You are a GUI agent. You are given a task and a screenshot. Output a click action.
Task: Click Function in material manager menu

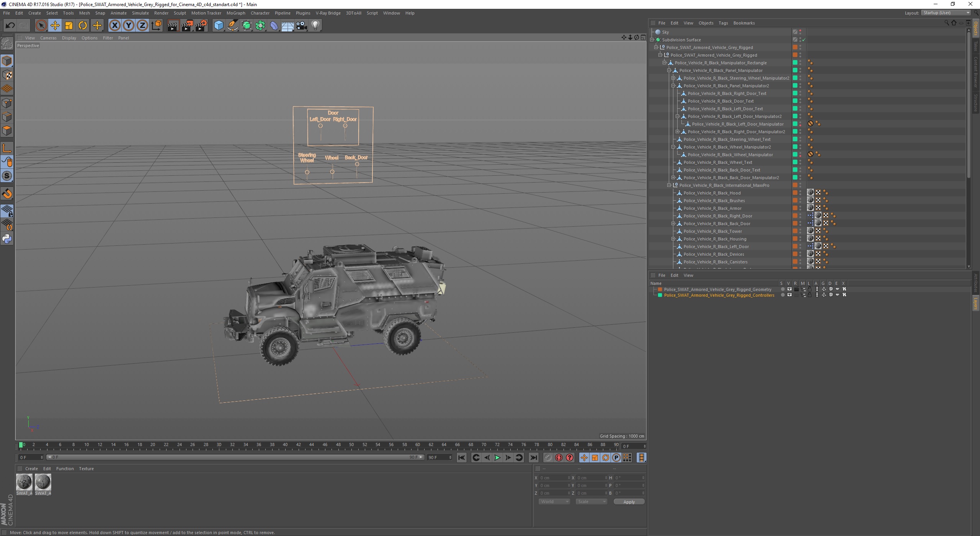tap(65, 469)
